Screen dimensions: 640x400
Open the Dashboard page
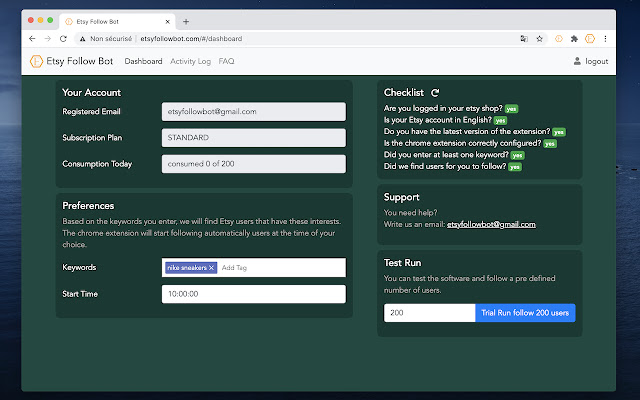pos(143,61)
